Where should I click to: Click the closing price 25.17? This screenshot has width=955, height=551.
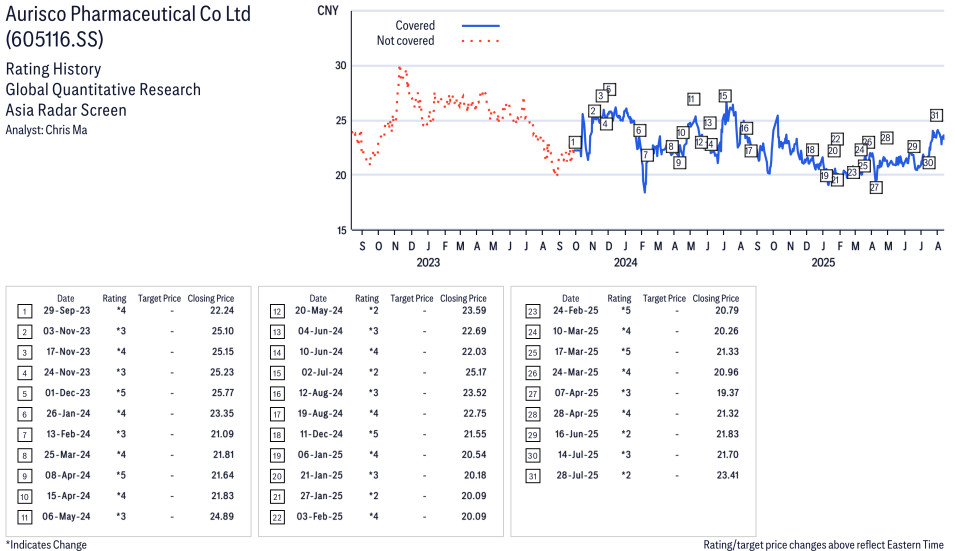click(x=476, y=372)
